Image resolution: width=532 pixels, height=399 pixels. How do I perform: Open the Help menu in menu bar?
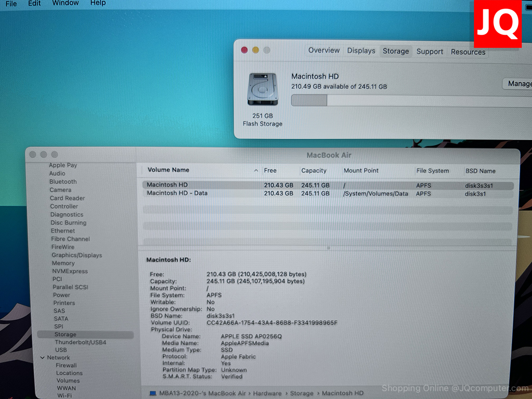[98, 3]
